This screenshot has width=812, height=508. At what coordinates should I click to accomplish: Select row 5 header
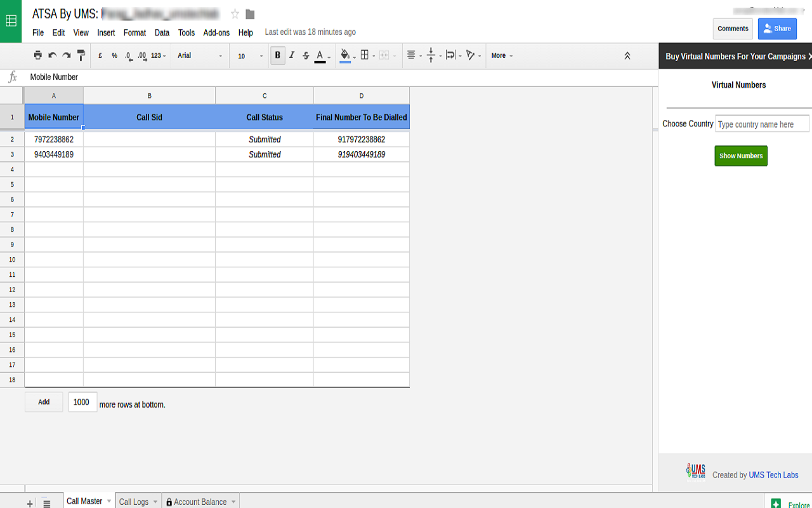point(12,184)
